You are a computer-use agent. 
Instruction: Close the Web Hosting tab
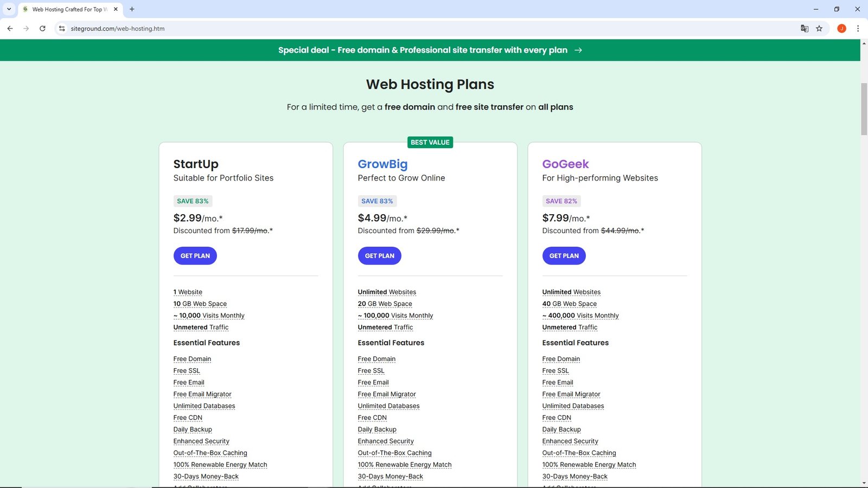pyautogui.click(x=116, y=9)
